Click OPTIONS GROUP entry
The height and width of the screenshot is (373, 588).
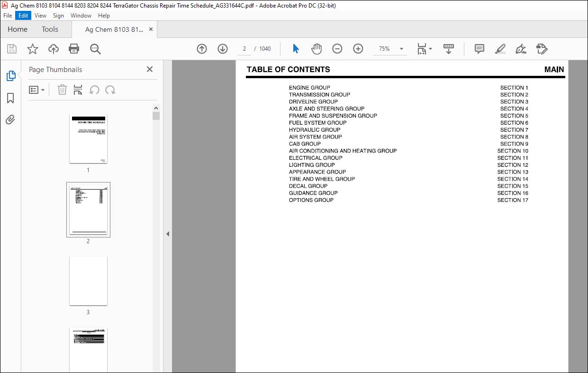tap(311, 200)
